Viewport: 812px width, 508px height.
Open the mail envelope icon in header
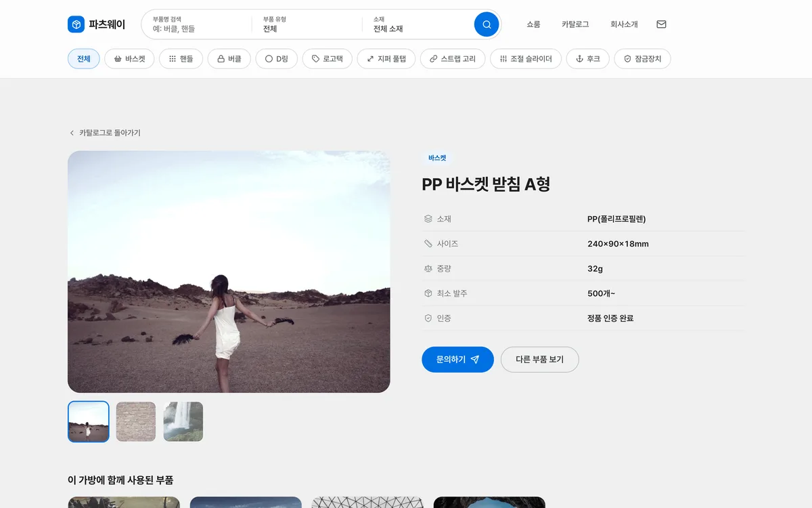tap(661, 24)
